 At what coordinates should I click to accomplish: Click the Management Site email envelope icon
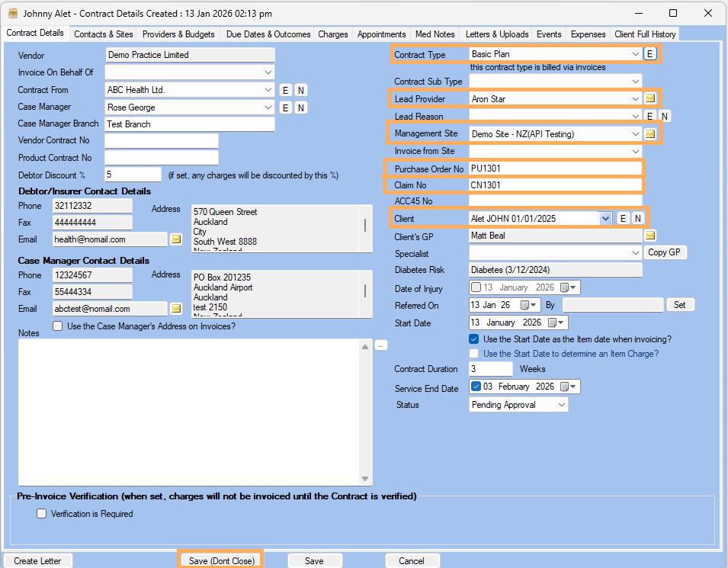[x=650, y=133]
